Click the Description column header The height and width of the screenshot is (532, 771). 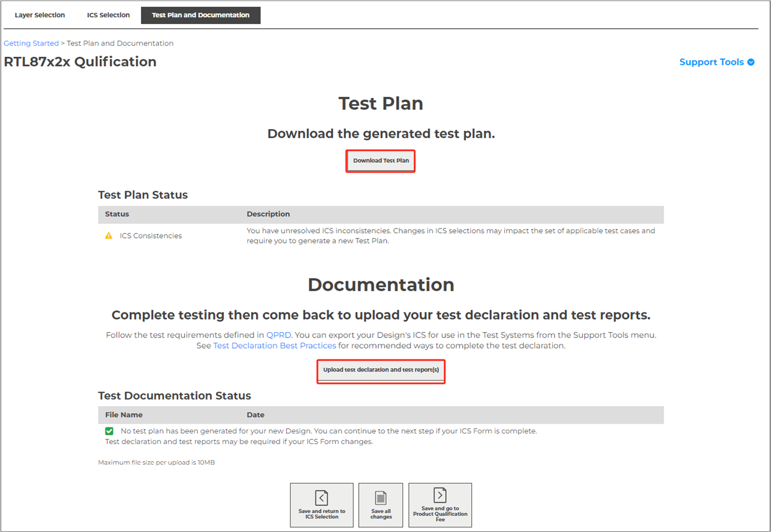pos(268,214)
